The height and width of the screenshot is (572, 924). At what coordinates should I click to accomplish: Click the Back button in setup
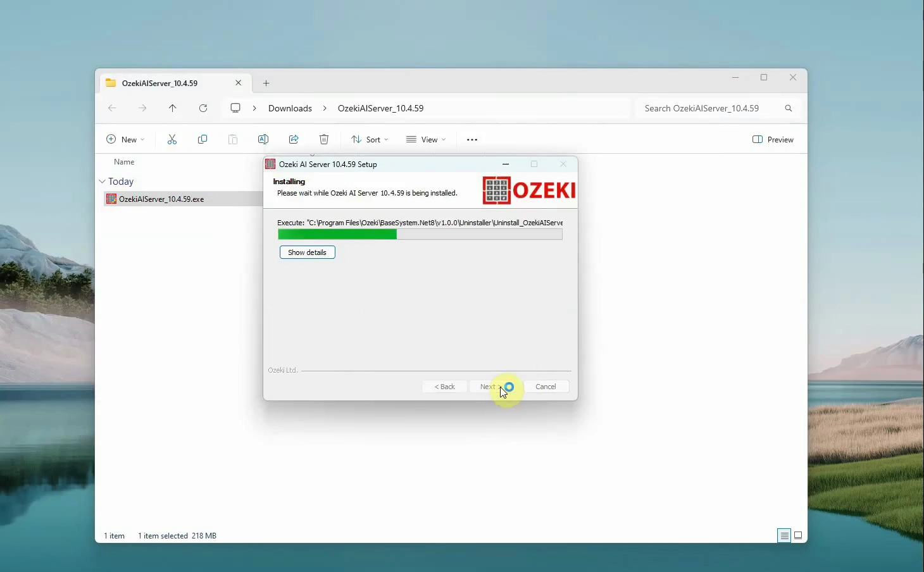coord(445,387)
